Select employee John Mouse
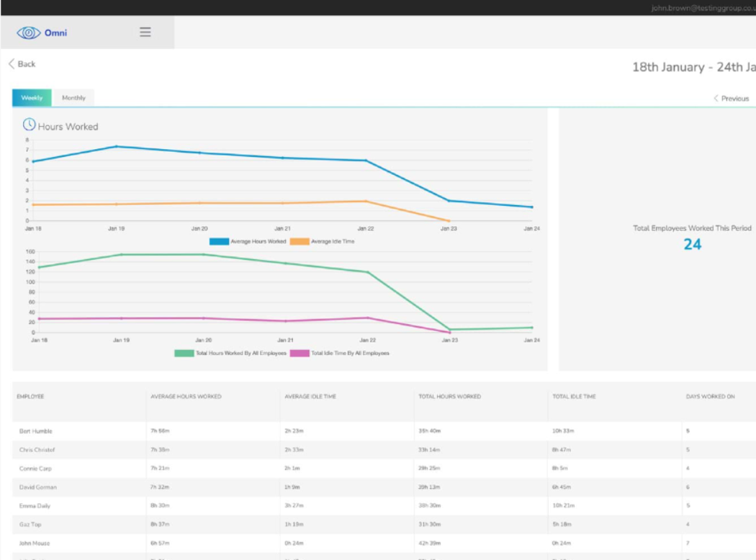The image size is (756, 560). (x=35, y=543)
